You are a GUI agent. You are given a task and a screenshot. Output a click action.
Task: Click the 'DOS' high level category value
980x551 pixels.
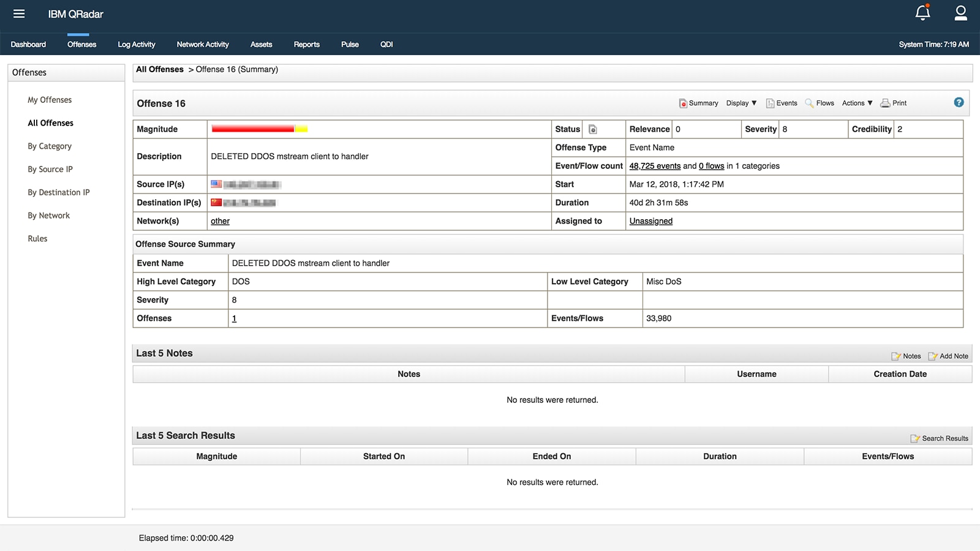point(241,282)
